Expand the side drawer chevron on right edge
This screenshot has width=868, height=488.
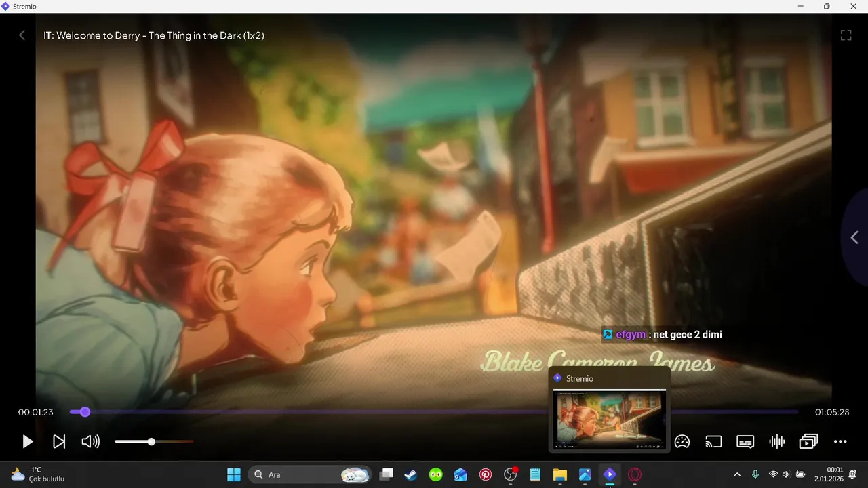point(854,237)
